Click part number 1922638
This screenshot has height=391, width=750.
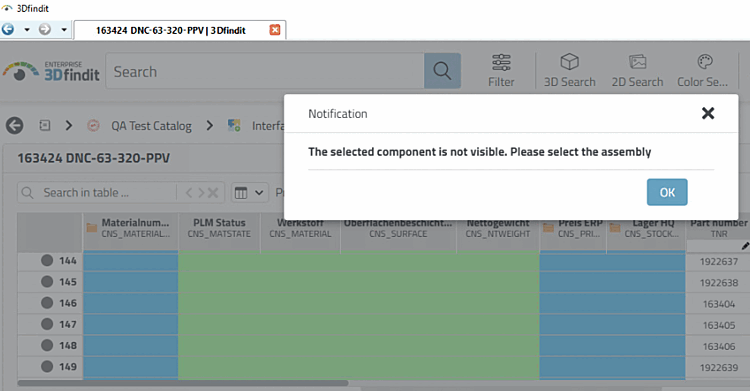point(718,283)
